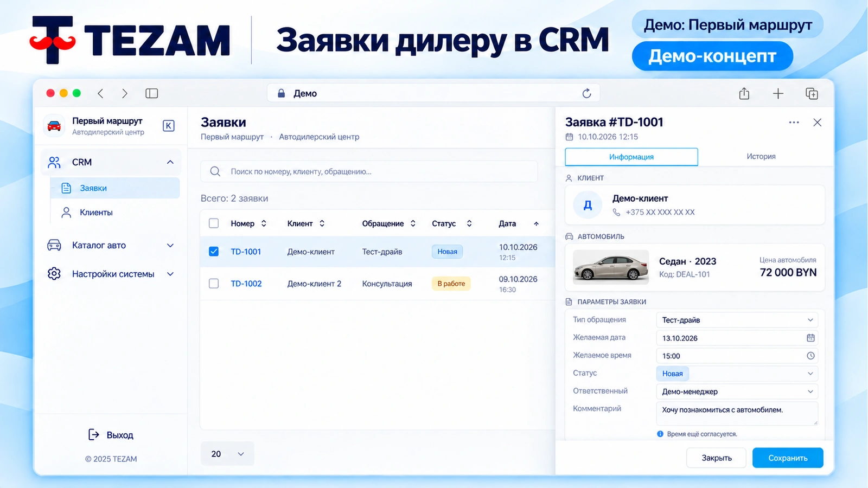Open the page size dropdown showing 20

click(227, 454)
